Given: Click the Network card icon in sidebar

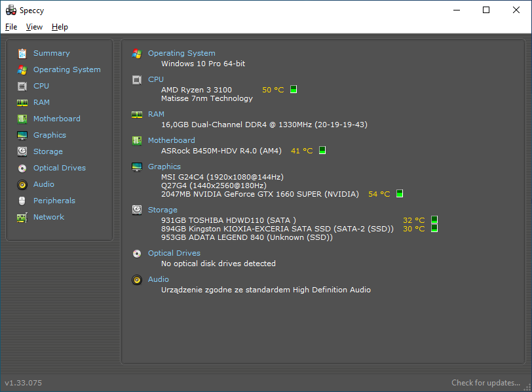Looking at the screenshot, I should [x=22, y=217].
